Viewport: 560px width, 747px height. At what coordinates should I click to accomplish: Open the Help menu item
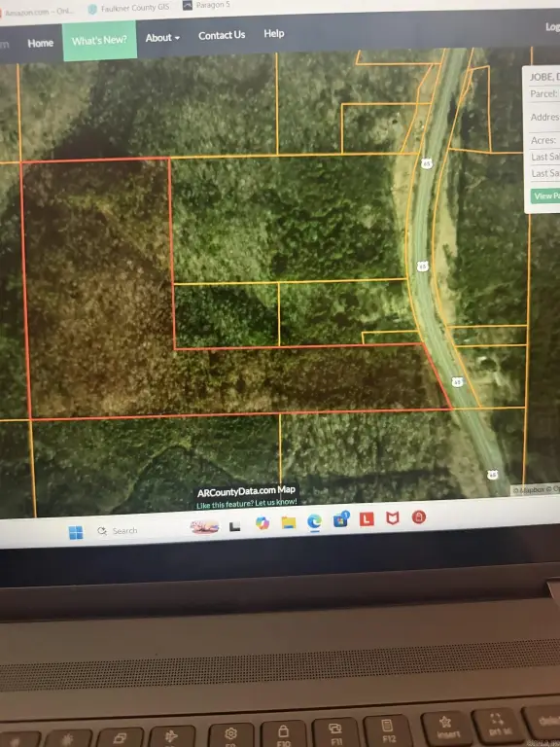[x=274, y=33]
